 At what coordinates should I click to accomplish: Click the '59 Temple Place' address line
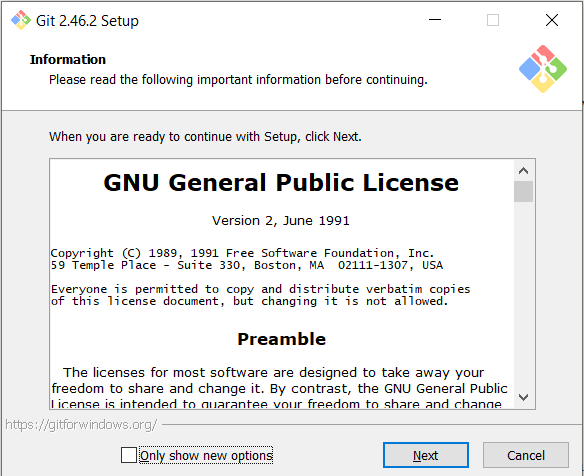tap(247, 265)
